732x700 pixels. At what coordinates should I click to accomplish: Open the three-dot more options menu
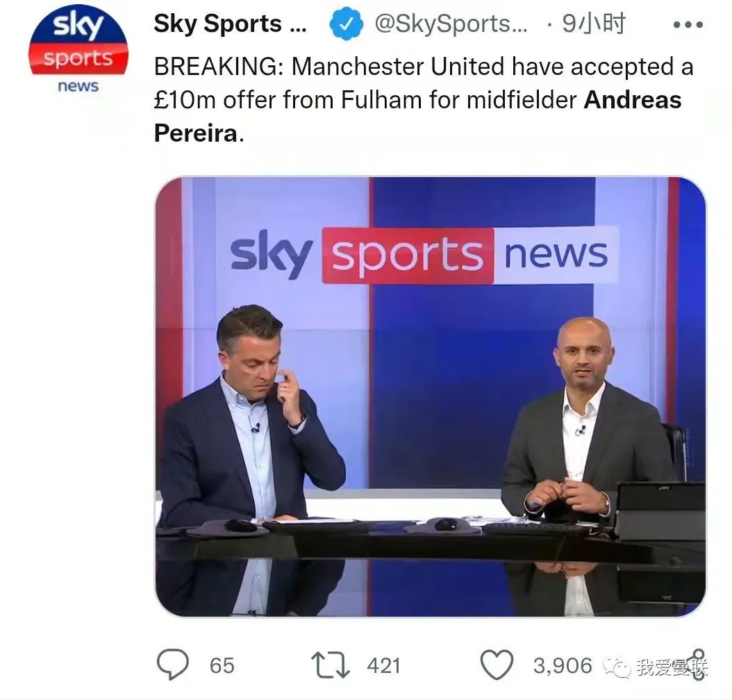pos(688,25)
